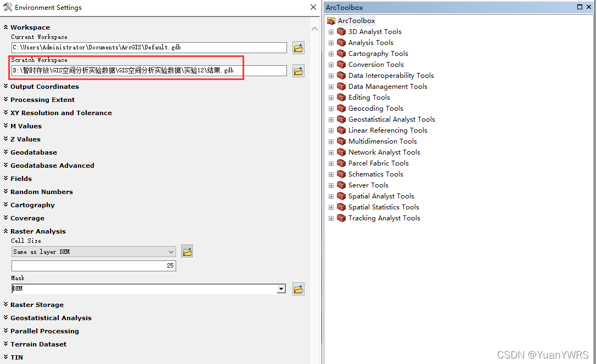Viewport: 597px width, 364px height.
Task: Expand the Terrain Dataset section
Action: tap(5, 344)
